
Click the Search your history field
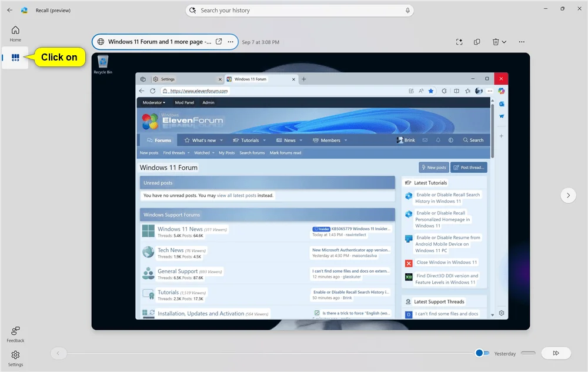pyautogui.click(x=299, y=11)
